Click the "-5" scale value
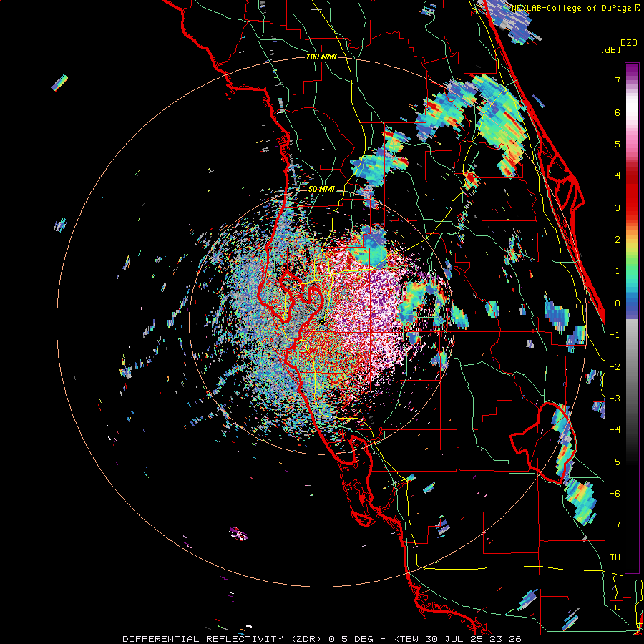 tap(615, 462)
